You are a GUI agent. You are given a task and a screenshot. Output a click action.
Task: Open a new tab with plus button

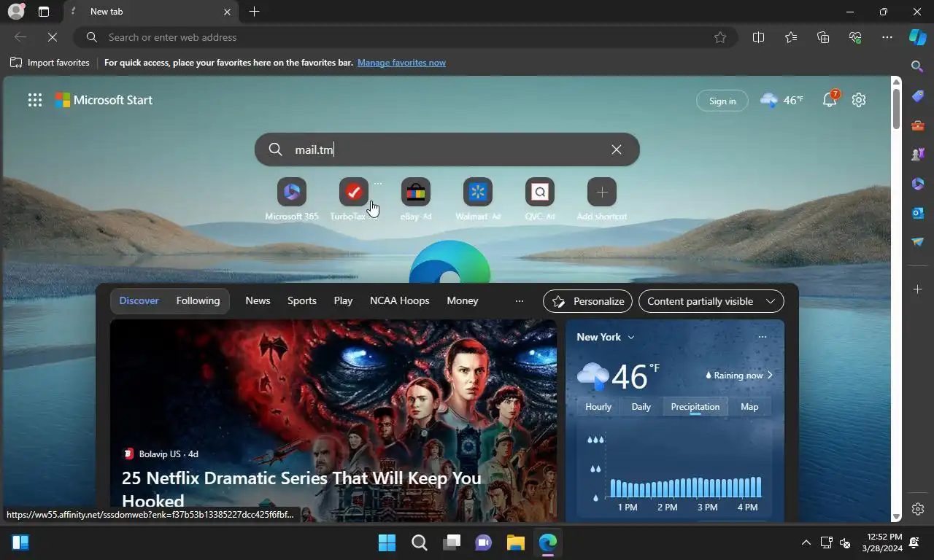(254, 12)
